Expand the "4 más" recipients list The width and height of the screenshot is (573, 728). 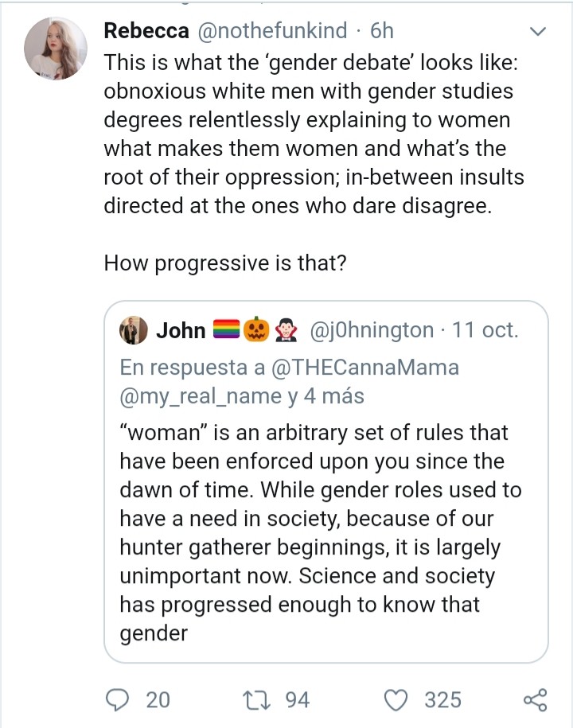333,395
